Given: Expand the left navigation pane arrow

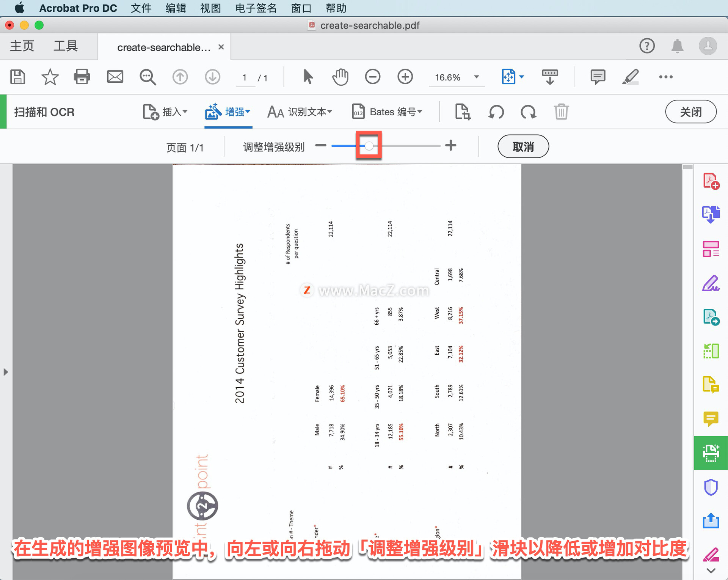Looking at the screenshot, I should click(6, 372).
